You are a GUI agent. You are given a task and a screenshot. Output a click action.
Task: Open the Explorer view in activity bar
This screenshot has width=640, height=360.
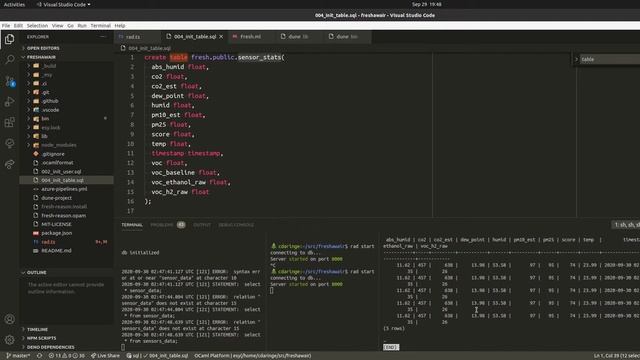9,39
